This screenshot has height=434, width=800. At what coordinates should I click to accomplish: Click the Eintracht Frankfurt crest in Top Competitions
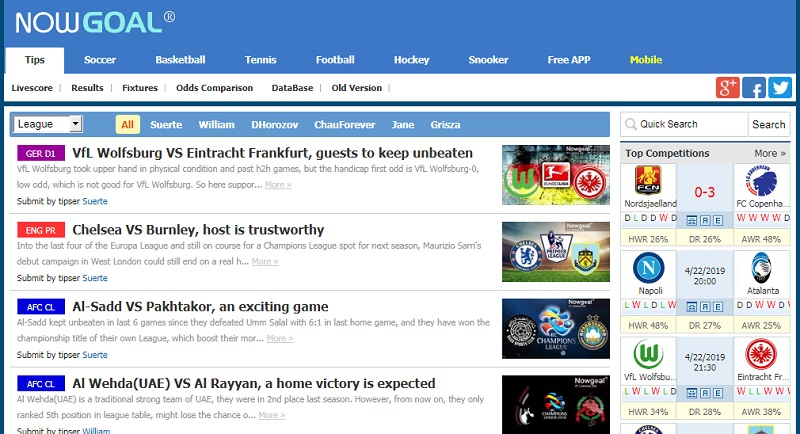click(x=761, y=354)
